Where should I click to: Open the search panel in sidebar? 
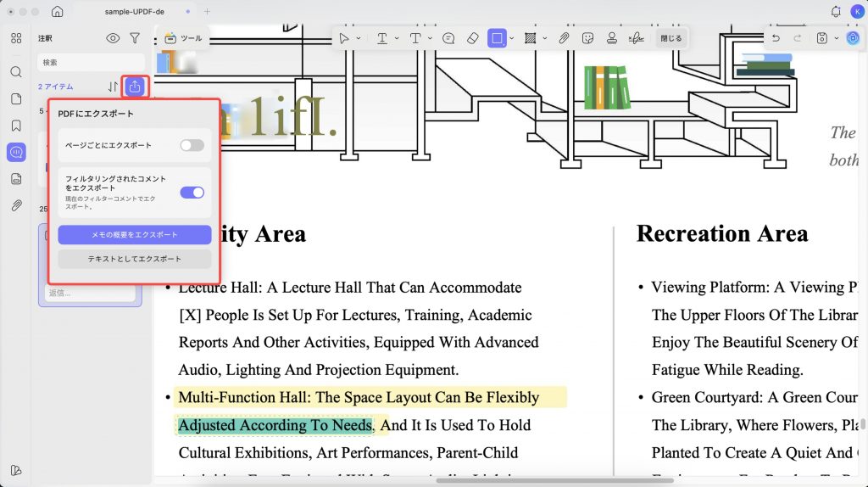16,71
